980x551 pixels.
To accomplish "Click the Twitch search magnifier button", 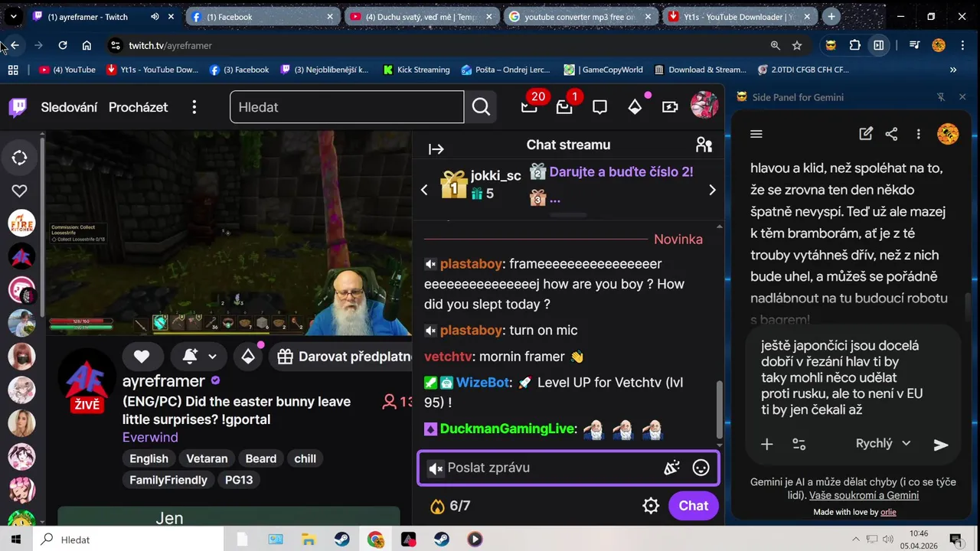I will coord(481,107).
